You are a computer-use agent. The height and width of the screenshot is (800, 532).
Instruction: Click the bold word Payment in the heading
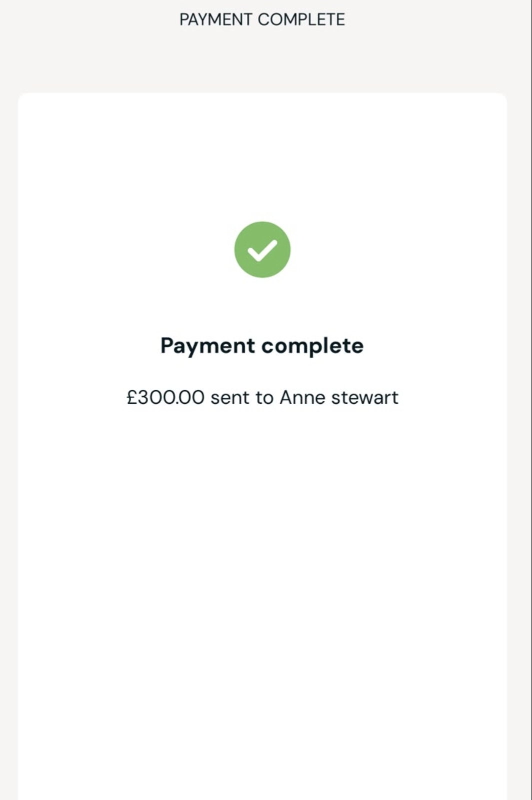tap(208, 346)
